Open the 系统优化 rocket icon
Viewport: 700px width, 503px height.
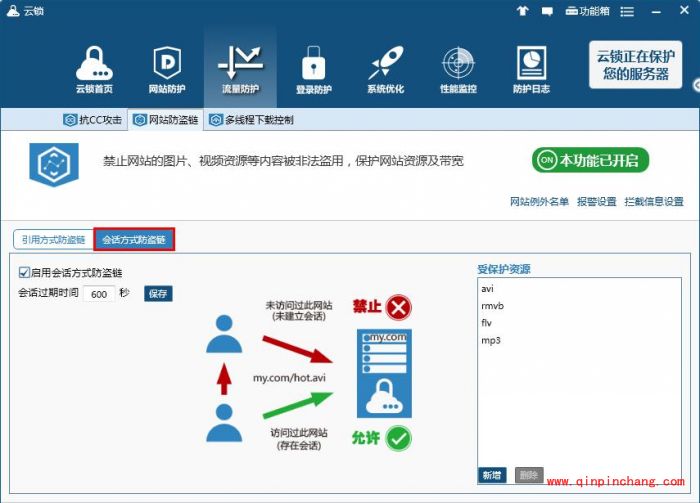(x=386, y=70)
